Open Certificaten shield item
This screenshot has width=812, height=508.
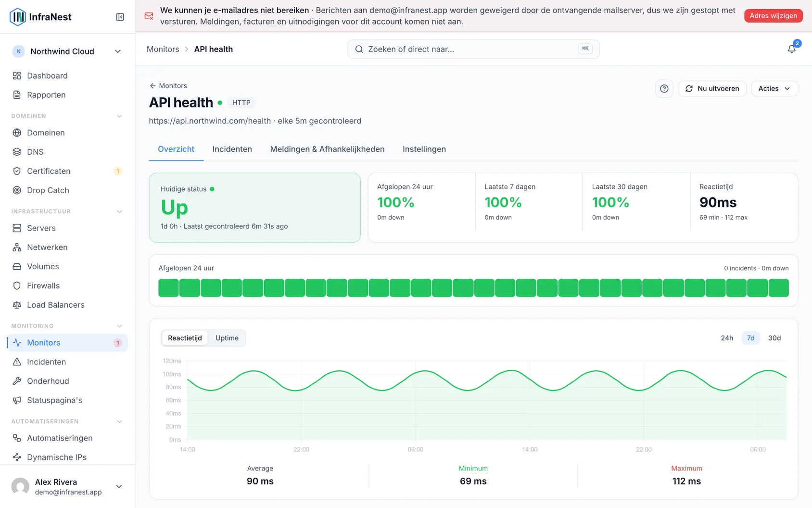click(67, 171)
